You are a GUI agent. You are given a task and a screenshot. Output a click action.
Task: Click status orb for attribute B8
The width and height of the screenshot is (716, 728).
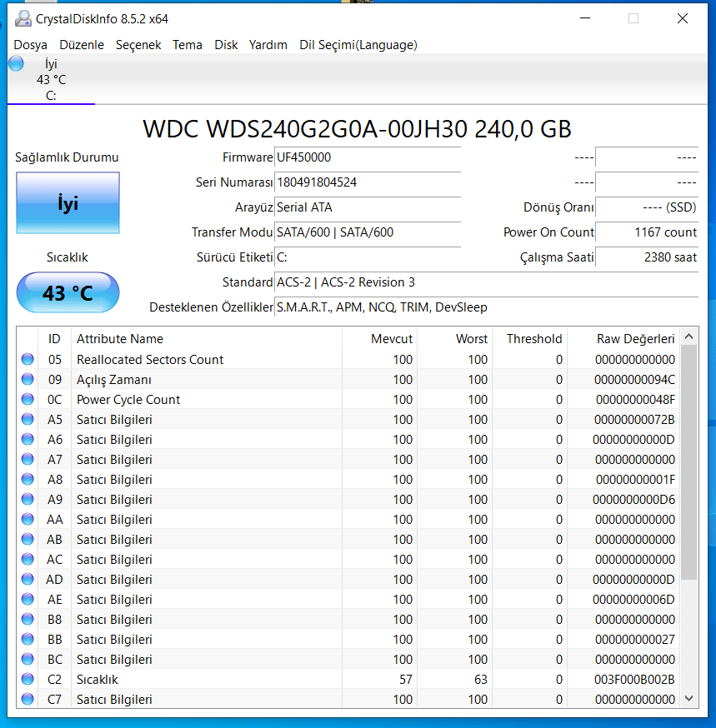pos(28,618)
